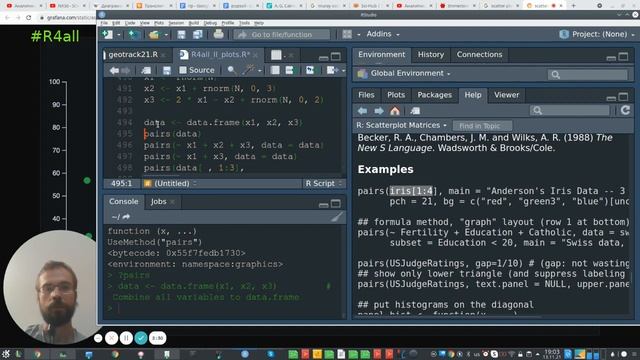Click the Run current line icon

(x=290, y=70)
